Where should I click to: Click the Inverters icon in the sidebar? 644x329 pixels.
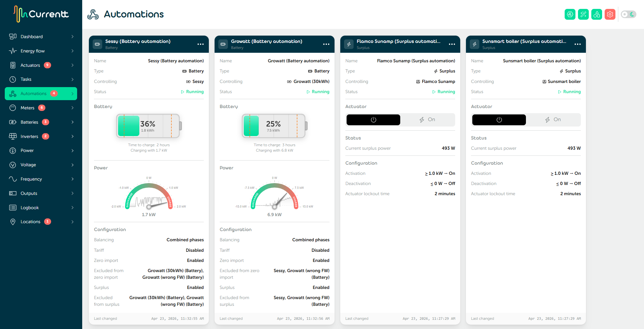click(13, 136)
